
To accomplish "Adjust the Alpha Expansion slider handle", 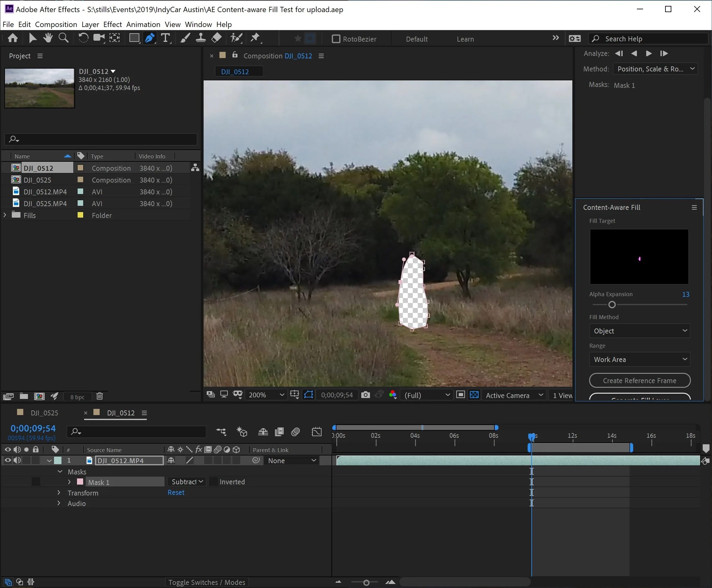I will [x=612, y=305].
